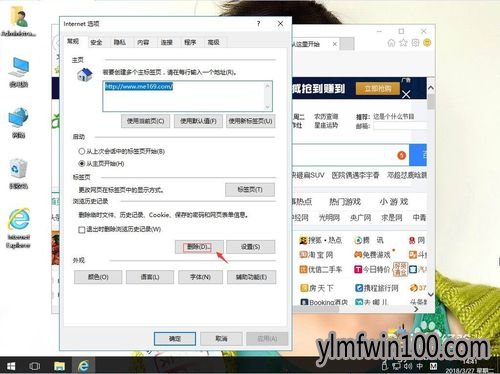Open the IE home icon in toolbar
This screenshot has width=500, height=374.
[x=391, y=43]
